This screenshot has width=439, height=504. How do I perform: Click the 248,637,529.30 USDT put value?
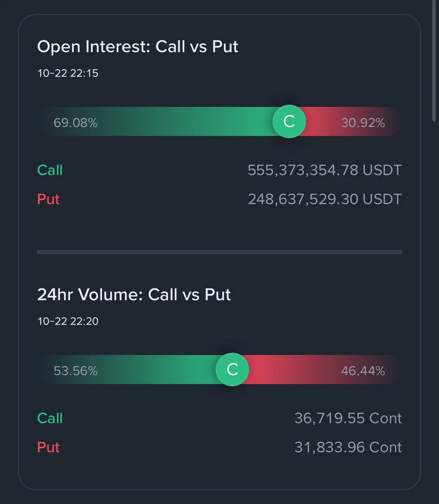click(x=324, y=199)
